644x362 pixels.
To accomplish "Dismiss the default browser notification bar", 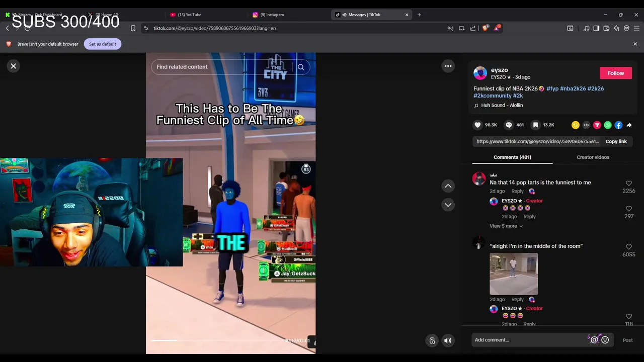I will tap(635, 44).
